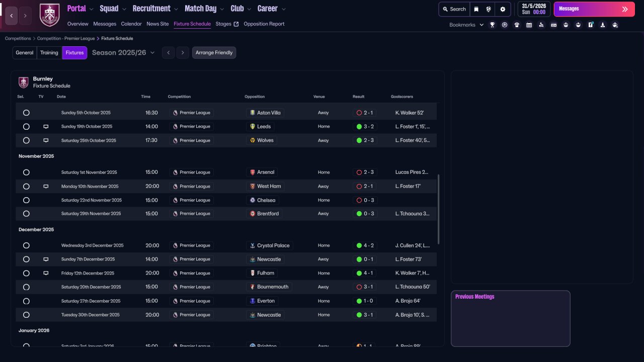This screenshot has height=362, width=644.
Task: Click the TV icon on the Leeds row
Action: pos(46,127)
